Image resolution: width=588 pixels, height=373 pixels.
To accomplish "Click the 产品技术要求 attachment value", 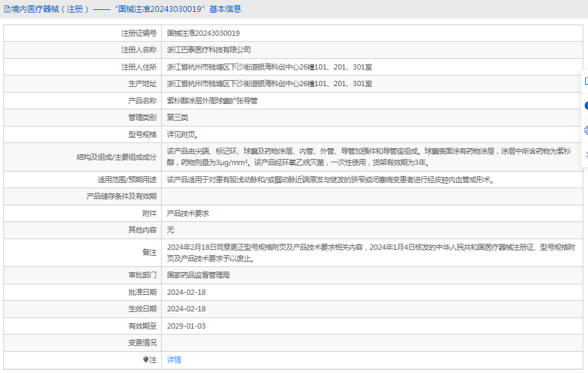I will [x=188, y=214].
